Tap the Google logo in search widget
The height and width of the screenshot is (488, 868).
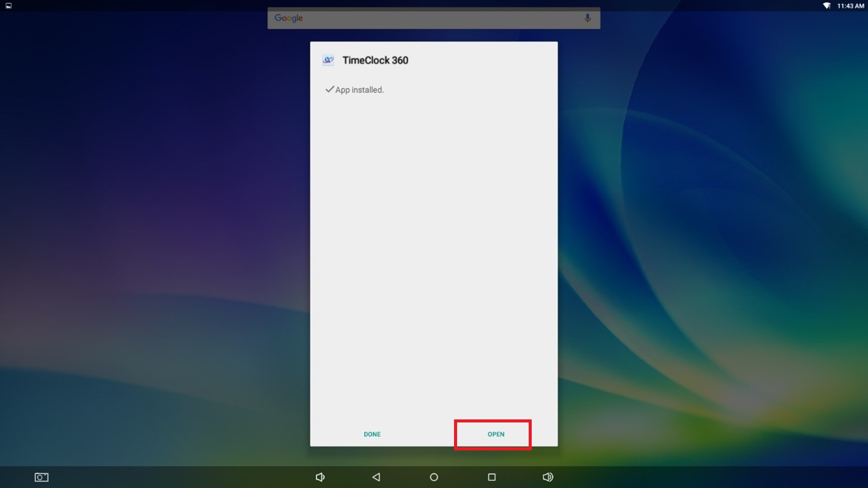click(289, 18)
